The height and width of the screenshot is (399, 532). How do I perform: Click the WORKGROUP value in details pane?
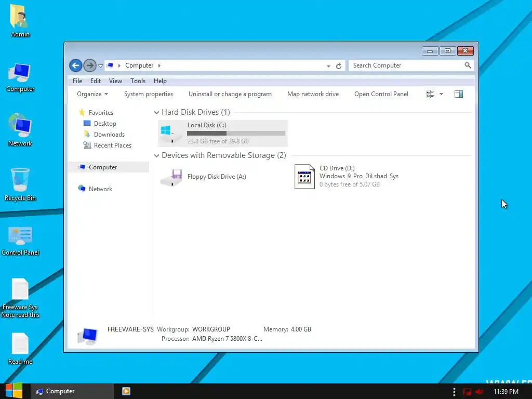tap(211, 329)
